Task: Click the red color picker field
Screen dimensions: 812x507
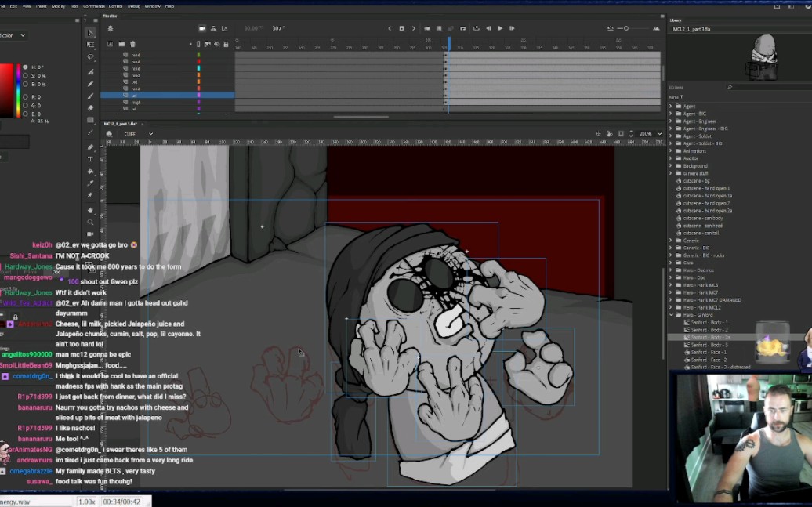Action: 6,91
